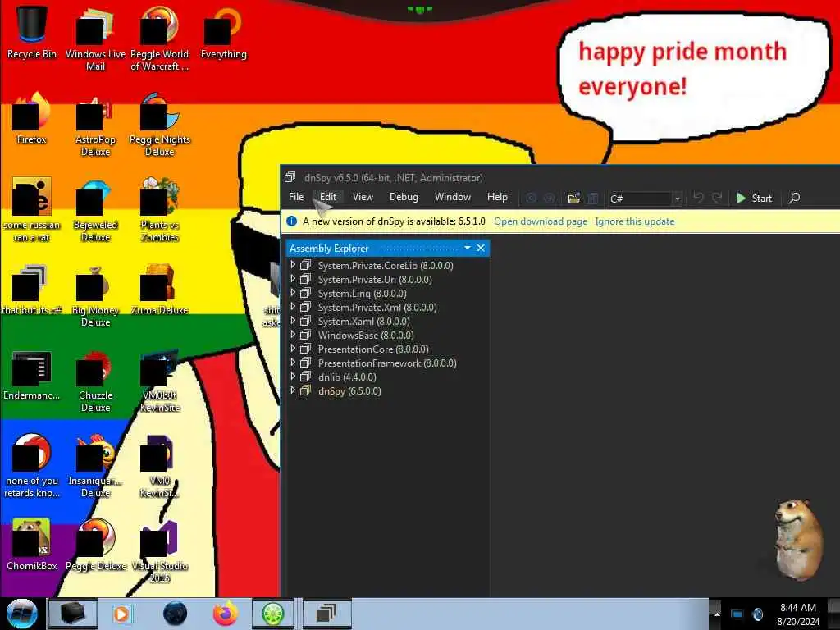Screen dimensions: 840x630
Task: Select Peggle Nights Deluxe desktop icon
Action: pos(160,125)
